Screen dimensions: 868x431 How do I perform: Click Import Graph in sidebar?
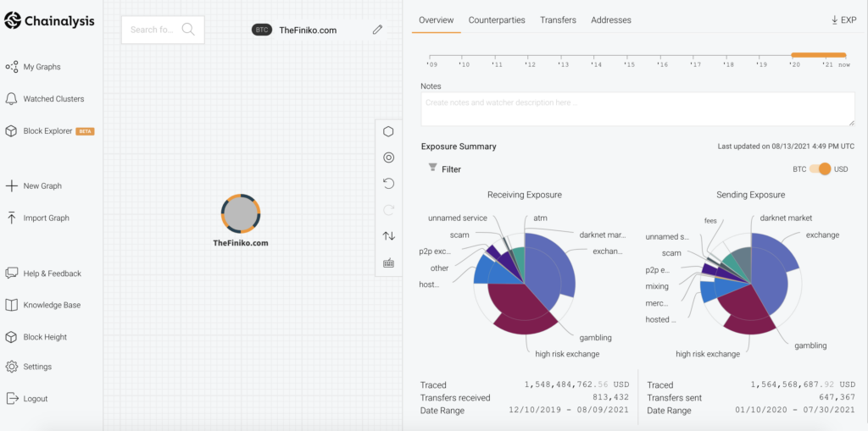[46, 218]
